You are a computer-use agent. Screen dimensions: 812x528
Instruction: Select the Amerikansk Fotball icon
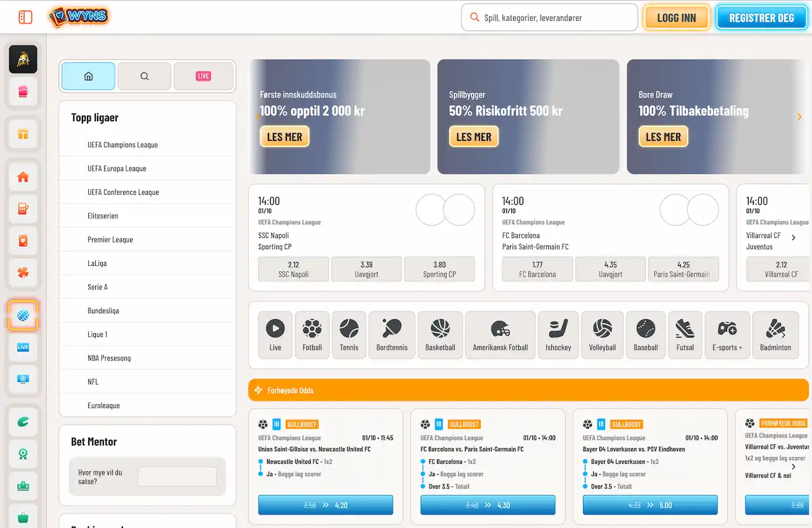[x=501, y=334]
